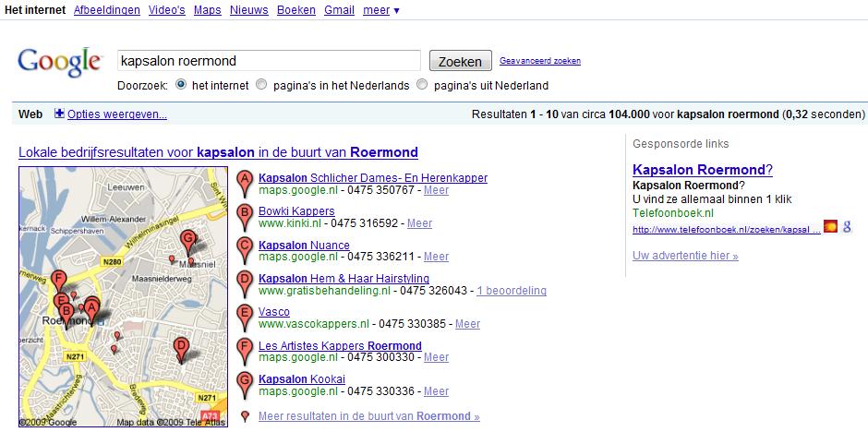Open Les Artistes Kappers Roermond result
The width and height of the screenshot is (868, 432).
pyautogui.click(x=340, y=346)
